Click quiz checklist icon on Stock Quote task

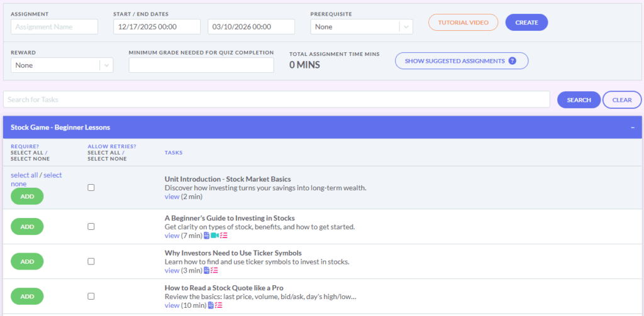pyautogui.click(x=219, y=305)
